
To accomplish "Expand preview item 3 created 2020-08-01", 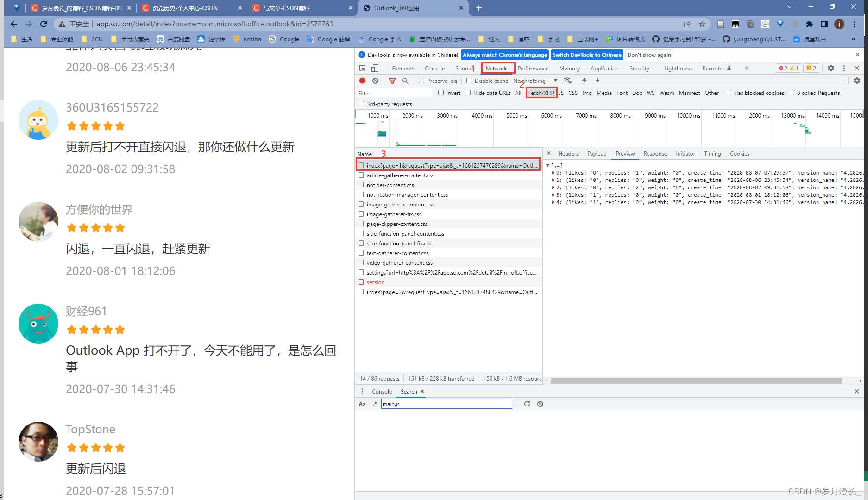I will (553, 195).
